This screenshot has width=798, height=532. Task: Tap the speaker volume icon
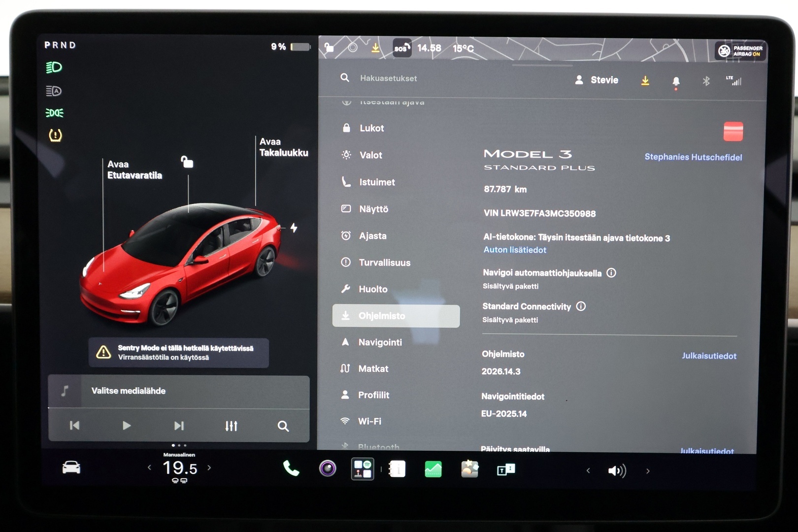click(617, 471)
